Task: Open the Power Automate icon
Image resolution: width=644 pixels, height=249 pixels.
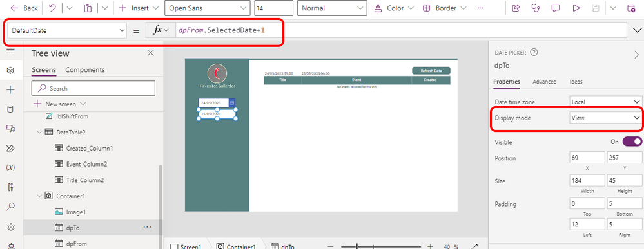Action: pos(11,148)
